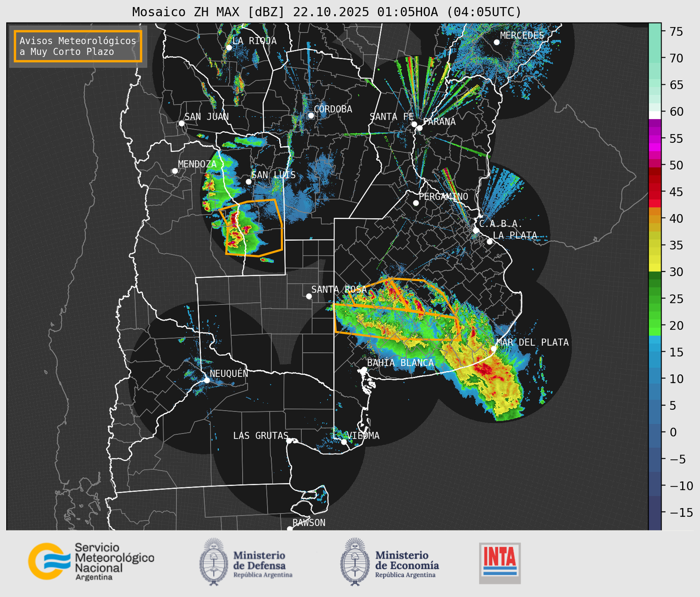Image resolution: width=700 pixels, height=597 pixels.
Task: Click the intense storm cell south of Mar del Plata
Action: (483, 369)
